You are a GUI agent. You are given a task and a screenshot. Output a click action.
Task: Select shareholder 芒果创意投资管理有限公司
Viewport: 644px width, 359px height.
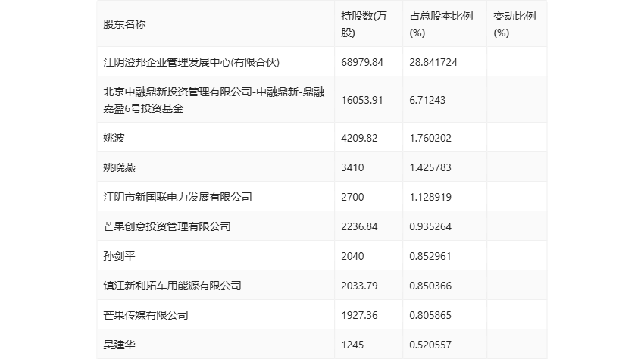pyautogui.click(x=167, y=226)
